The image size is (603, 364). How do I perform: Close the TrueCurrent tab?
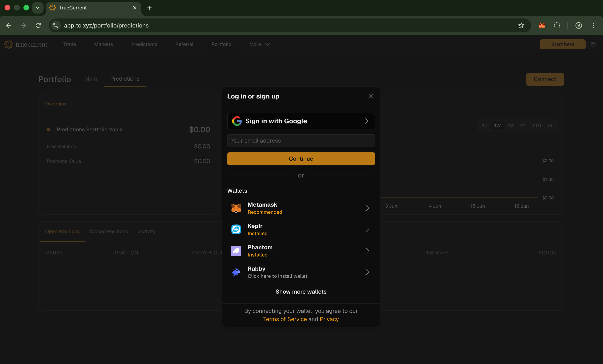click(135, 8)
